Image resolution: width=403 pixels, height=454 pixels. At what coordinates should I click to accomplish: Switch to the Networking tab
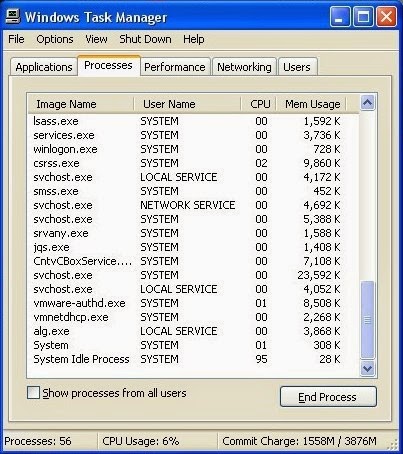(x=244, y=67)
